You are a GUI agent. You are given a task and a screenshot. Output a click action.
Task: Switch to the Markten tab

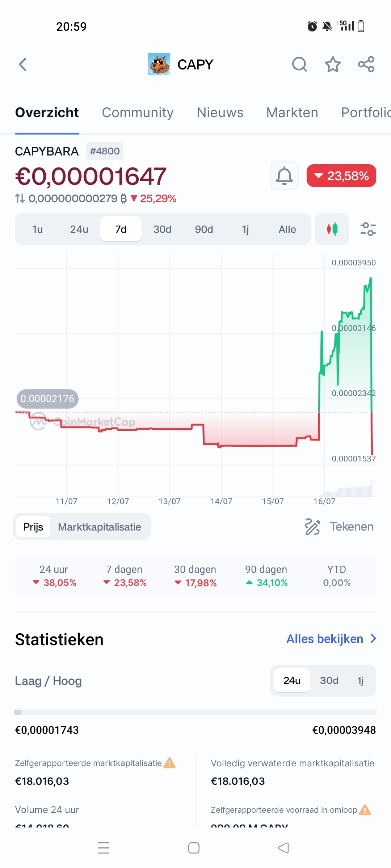pos(292,112)
